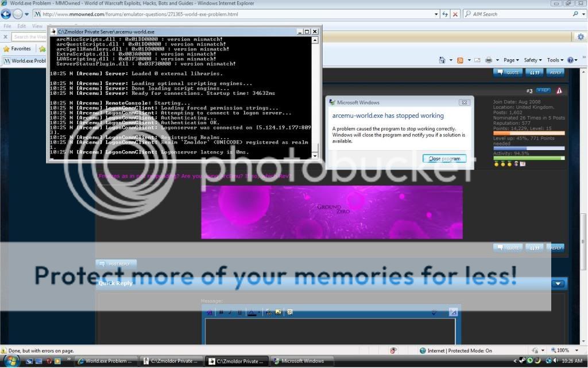The width and height of the screenshot is (588, 368).
Task: Click the Insert Image icon in editor
Action: (x=278, y=312)
